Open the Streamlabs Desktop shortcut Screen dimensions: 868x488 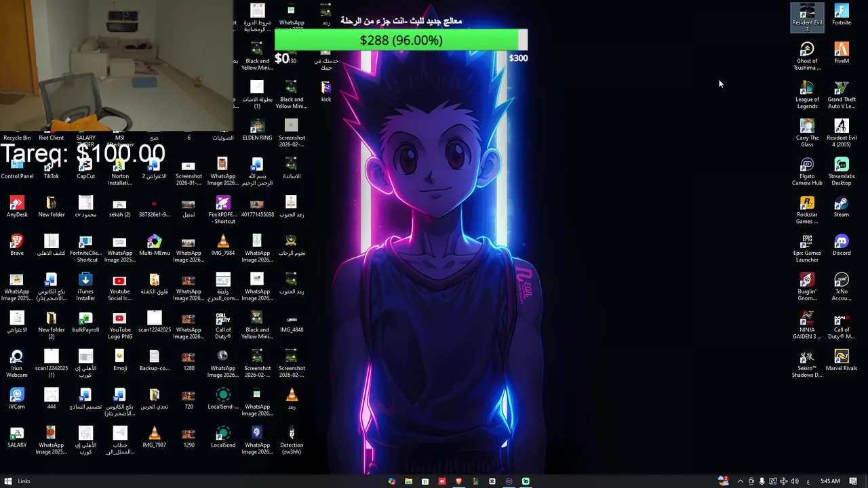click(842, 171)
